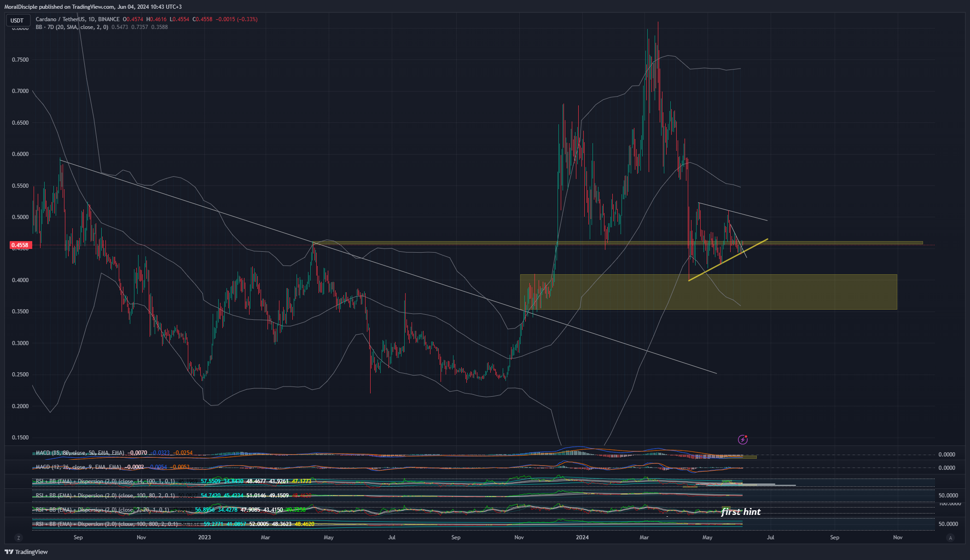Click the MACD signal value −0.0254

coord(182,453)
